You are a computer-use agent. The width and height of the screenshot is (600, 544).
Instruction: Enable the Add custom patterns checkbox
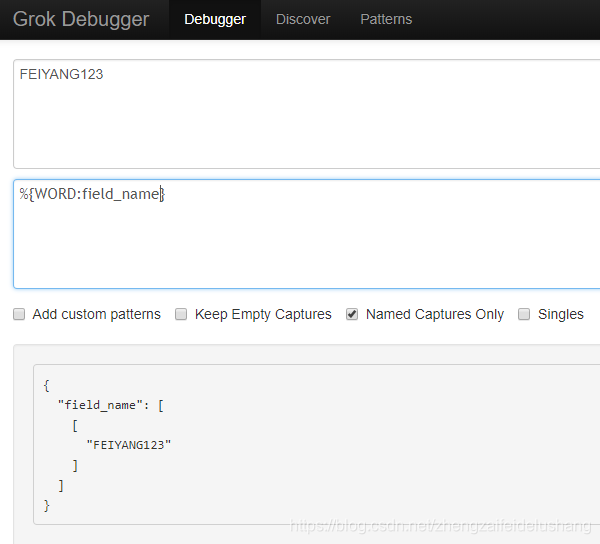tap(19, 314)
